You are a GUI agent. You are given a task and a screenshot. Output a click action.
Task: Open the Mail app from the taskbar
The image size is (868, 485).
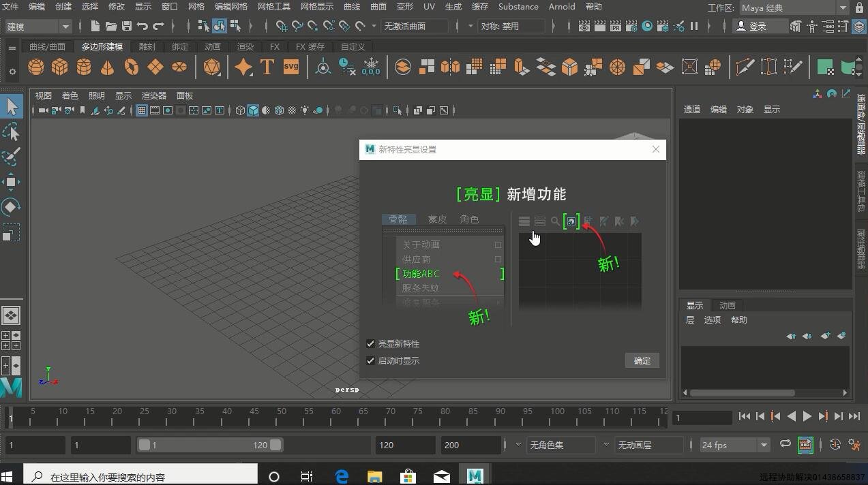tap(441, 476)
